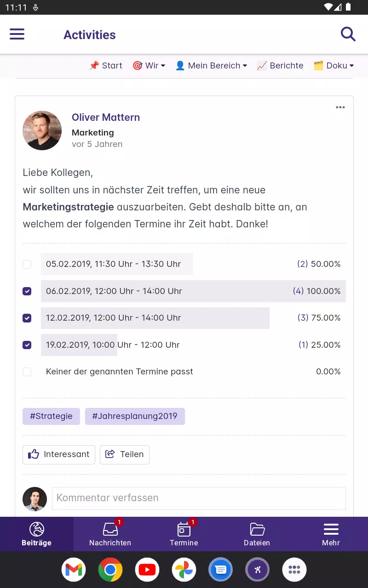Image resolution: width=368 pixels, height=588 pixels.
Task: Expand the Mein Bereich dropdown
Action: (212, 66)
